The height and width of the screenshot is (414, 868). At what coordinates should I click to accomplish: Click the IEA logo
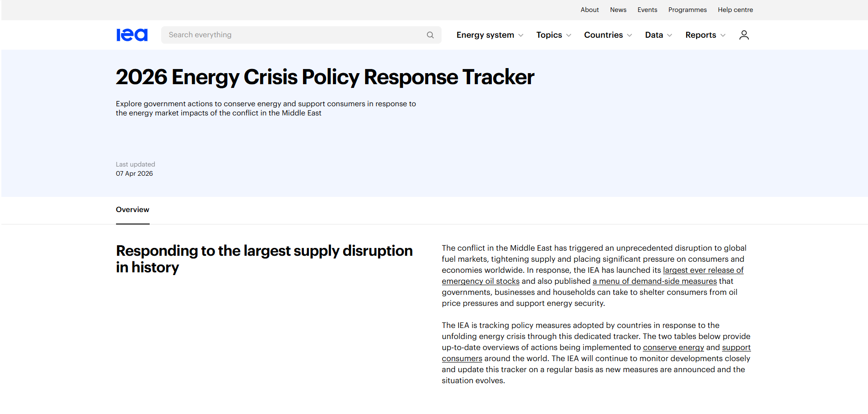click(132, 34)
